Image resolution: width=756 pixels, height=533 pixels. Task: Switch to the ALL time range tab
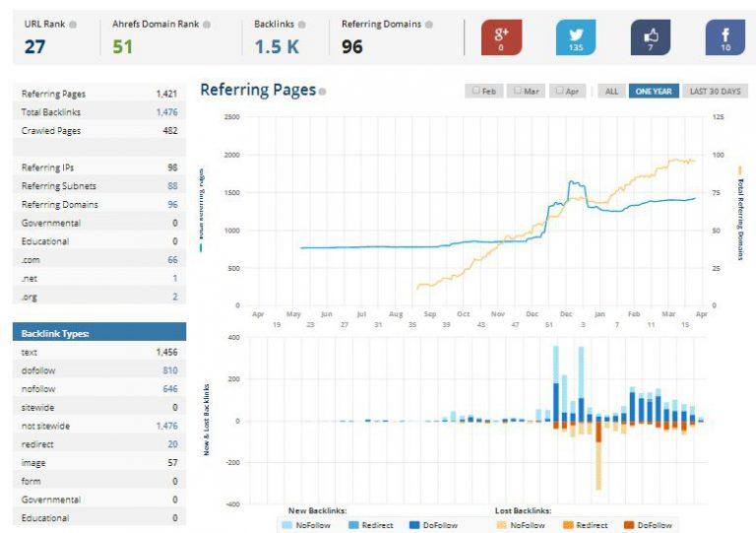click(x=611, y=91)
